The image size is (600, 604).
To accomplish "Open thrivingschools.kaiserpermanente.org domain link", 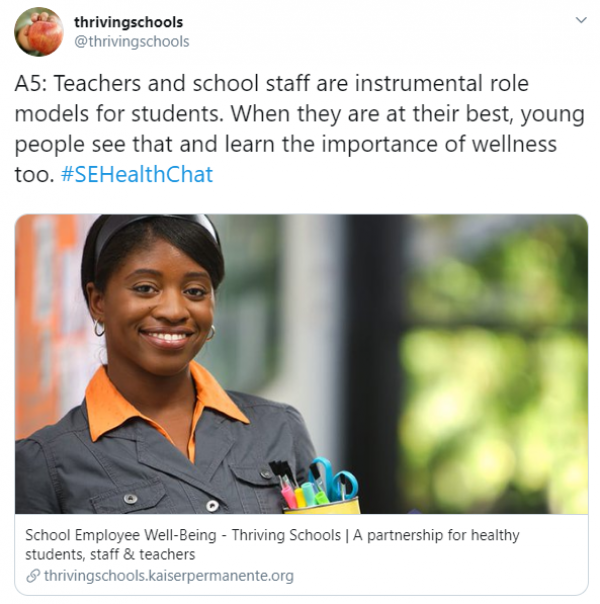I will pos(169,576).
